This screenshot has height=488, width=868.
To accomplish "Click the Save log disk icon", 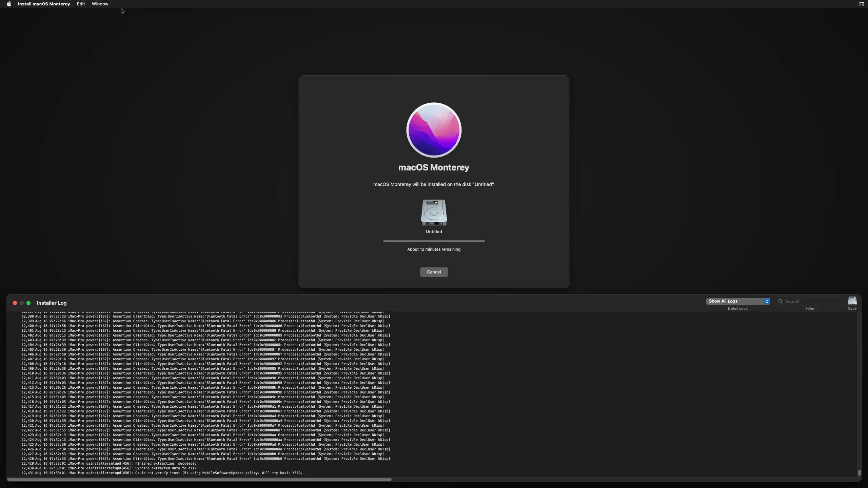I will tap(852, 301).
